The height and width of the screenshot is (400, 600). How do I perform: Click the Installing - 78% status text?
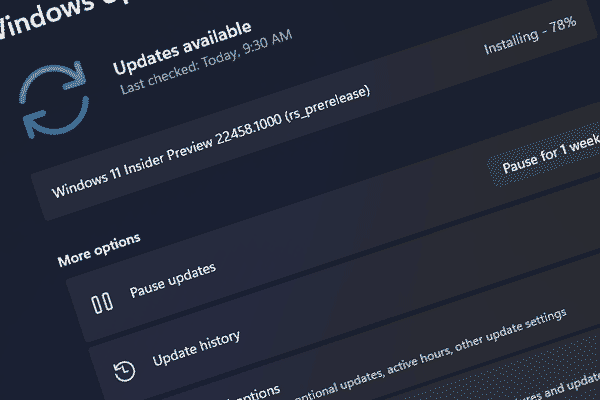click(530, 36)
